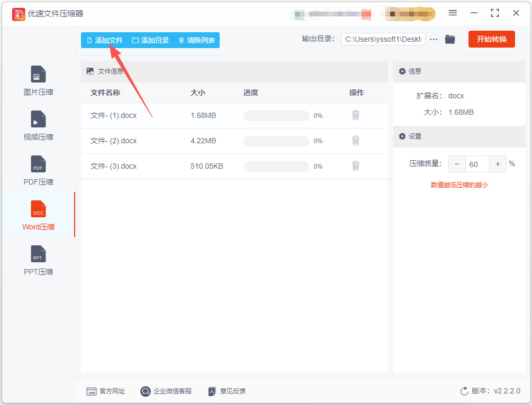Delete 文件- (2).docx with its trash icon
Image resolution: width=532 pixels, height=405 pixels.
[x=356, y=140]
